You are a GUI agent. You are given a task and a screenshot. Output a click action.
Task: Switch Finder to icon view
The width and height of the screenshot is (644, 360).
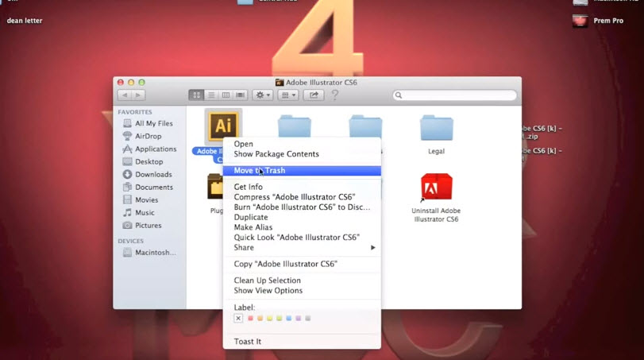(196, 95)
